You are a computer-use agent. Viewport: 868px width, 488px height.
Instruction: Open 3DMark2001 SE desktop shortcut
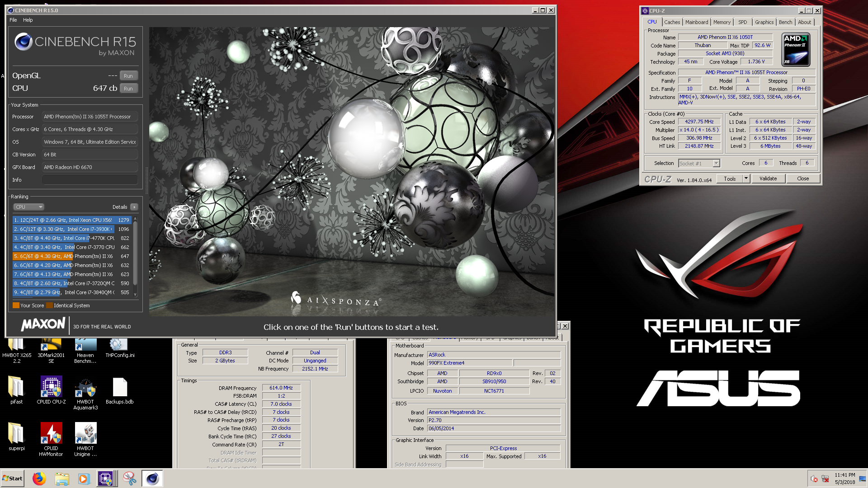click(51, 351)
